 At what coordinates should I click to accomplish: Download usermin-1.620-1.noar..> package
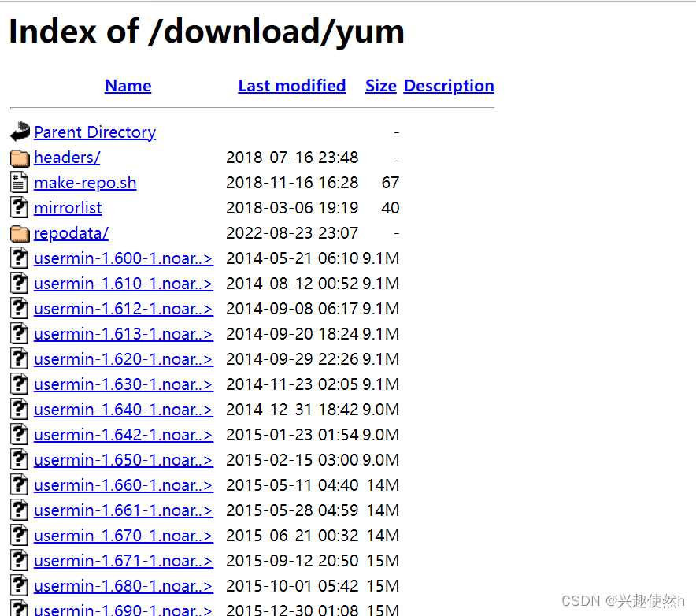[x=124, y=359]
